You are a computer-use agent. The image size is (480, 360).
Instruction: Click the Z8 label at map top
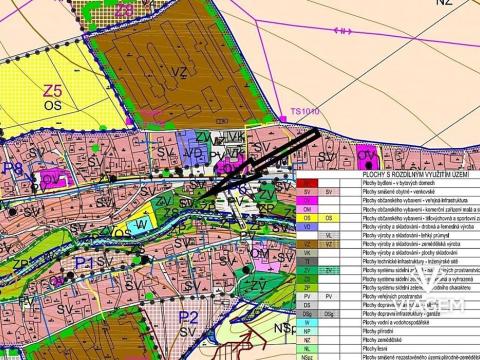click(124, 11)
